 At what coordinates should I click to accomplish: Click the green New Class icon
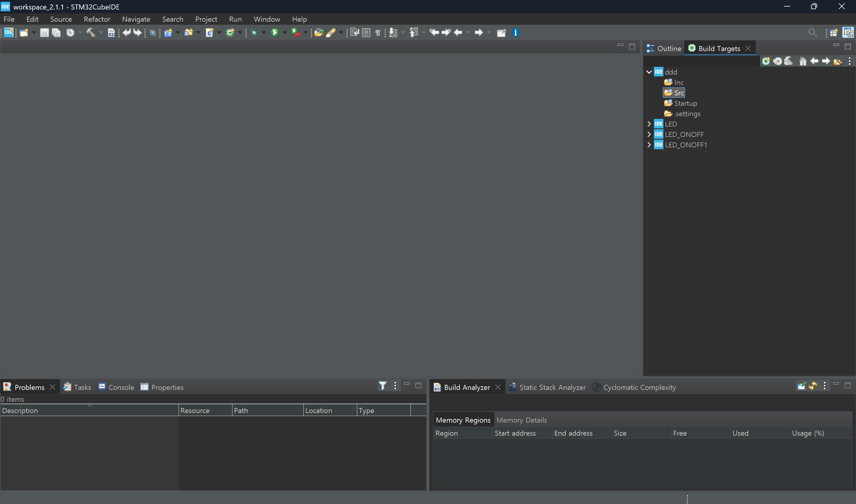(230, 33)
